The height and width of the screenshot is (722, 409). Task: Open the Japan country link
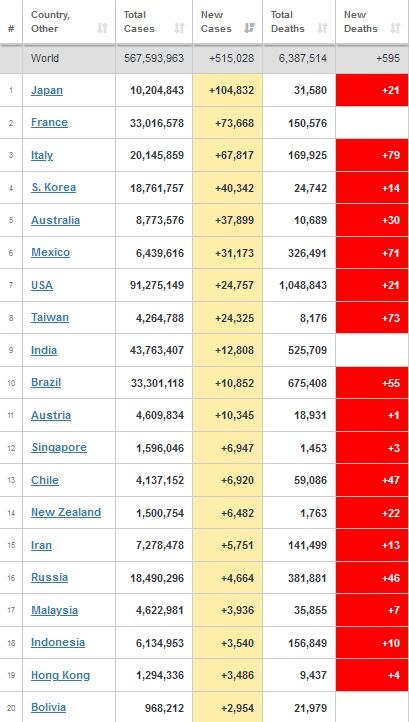(47, 90)
